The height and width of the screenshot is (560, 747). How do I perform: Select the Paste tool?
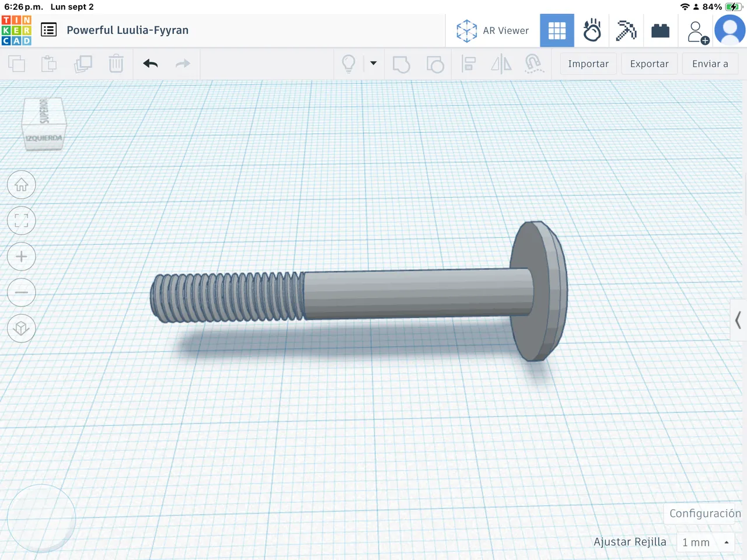click(x=49, y=64)
